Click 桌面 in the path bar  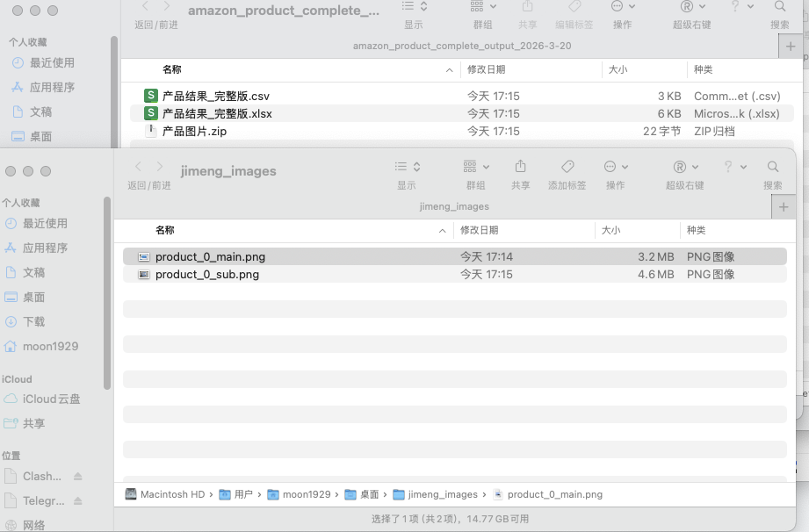click(x=369, y=494)
